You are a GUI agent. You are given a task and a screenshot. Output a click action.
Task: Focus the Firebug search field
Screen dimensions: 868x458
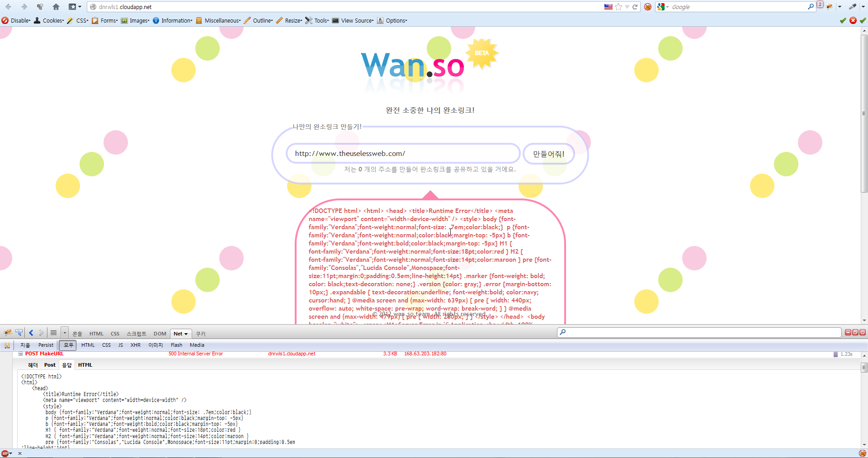tap(699, 332)
